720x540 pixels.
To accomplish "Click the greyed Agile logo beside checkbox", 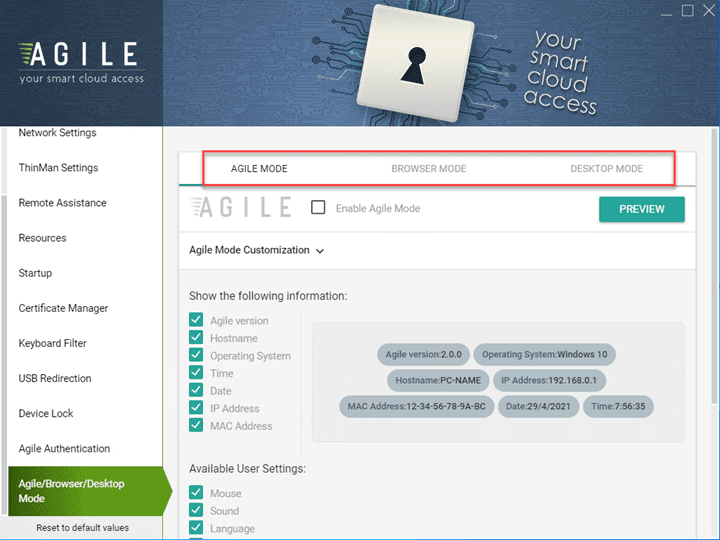I will [241, 208].
